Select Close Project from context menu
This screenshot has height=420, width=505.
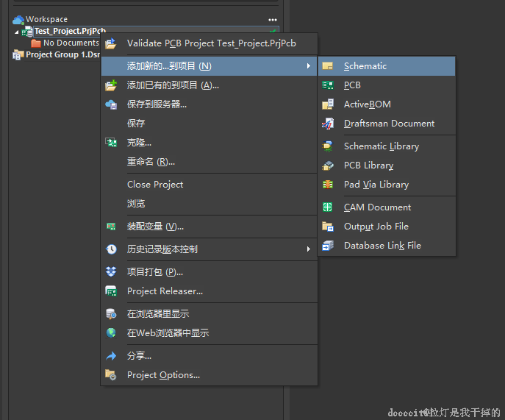(155, 185)
